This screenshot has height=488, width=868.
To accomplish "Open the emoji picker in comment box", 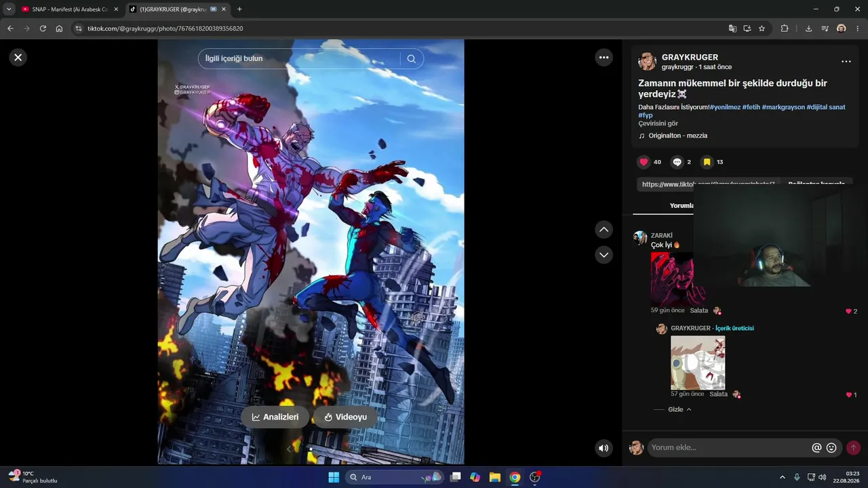I will click(831, 447).
